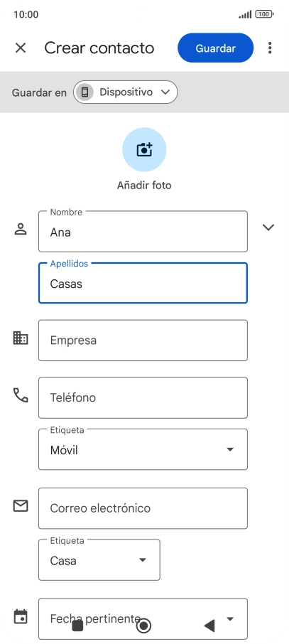Tap the add photo camera icon
This screenshot has width=289, height=644.
pos(144,149)
